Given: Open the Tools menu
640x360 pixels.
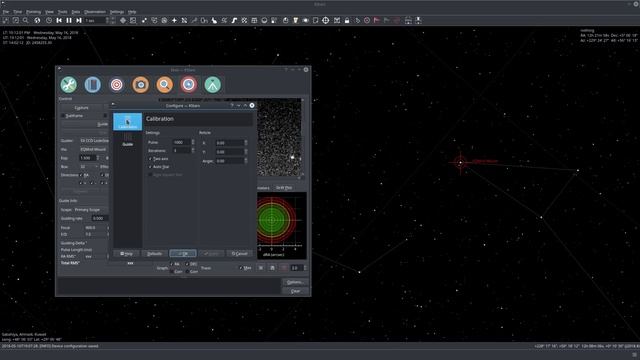Looking at the screenshot, I should pyautogui.click(x=62, y=12).
